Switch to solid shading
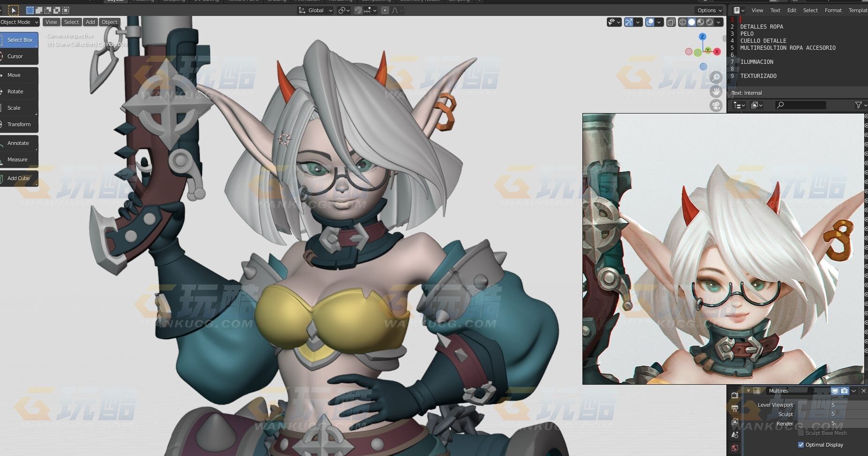This screenshot has height=456, width=868. (x=692, y=22)
